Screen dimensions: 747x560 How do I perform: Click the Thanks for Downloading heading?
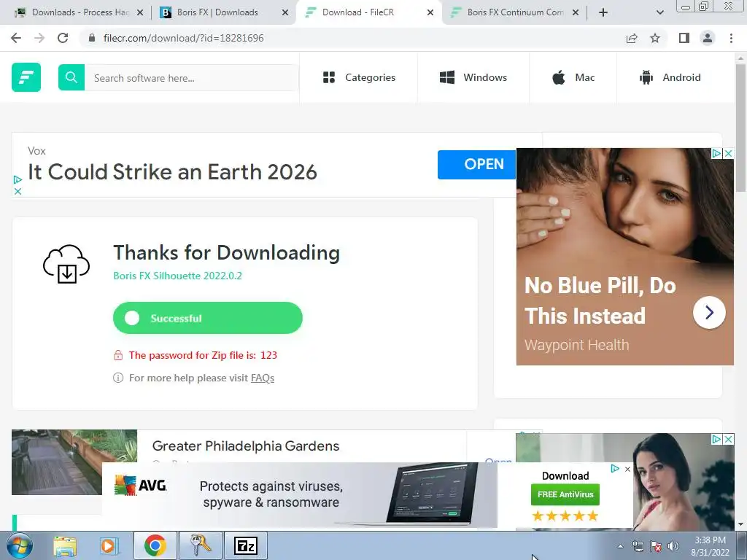(x=227, y=253)
